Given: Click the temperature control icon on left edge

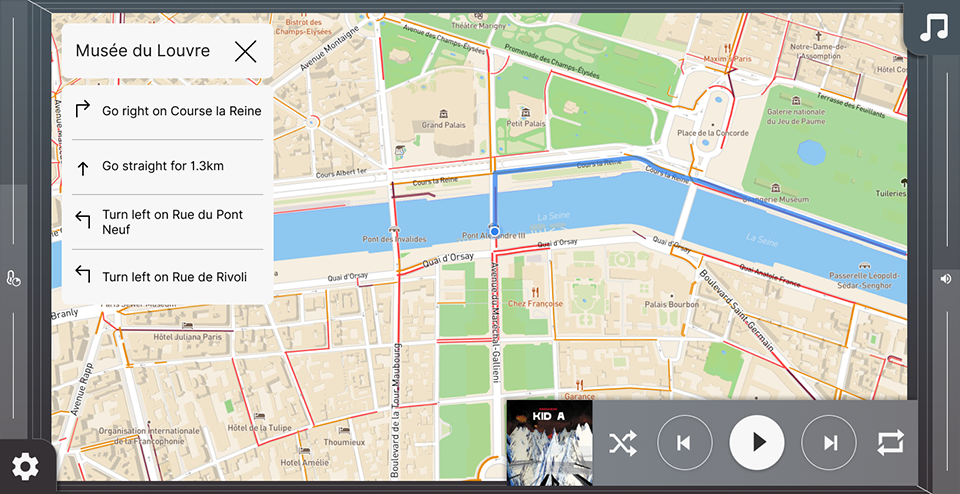Looking at the screenshot, I should point(14,280).
